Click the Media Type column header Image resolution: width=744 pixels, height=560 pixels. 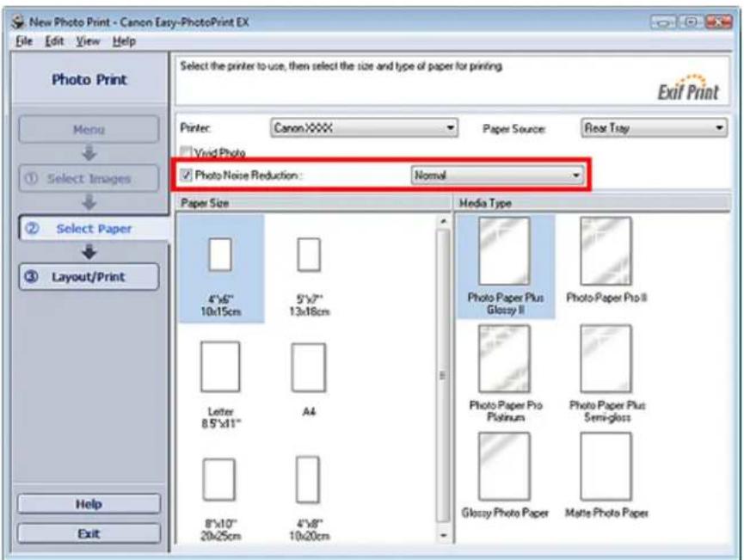(592, 203)
